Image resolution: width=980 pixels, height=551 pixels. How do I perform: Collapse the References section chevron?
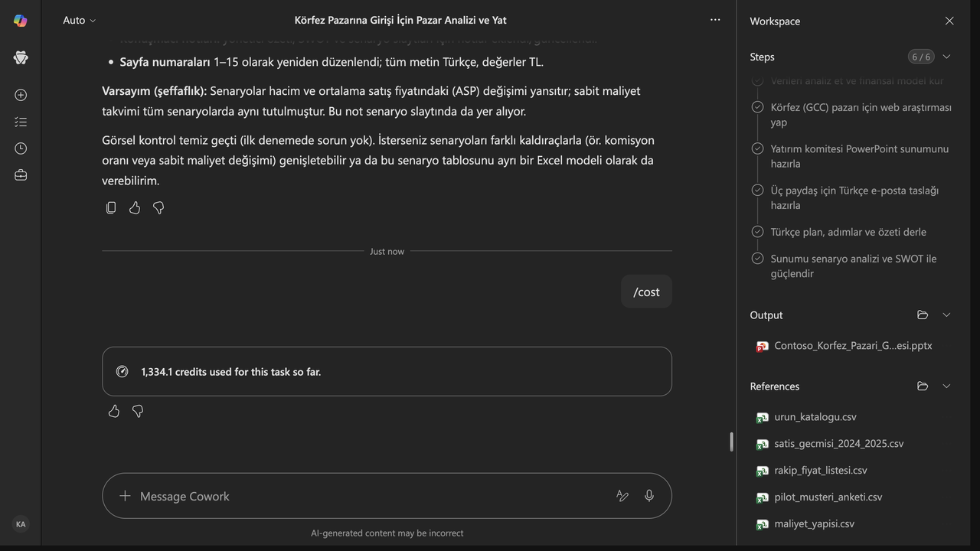[946, 386]
